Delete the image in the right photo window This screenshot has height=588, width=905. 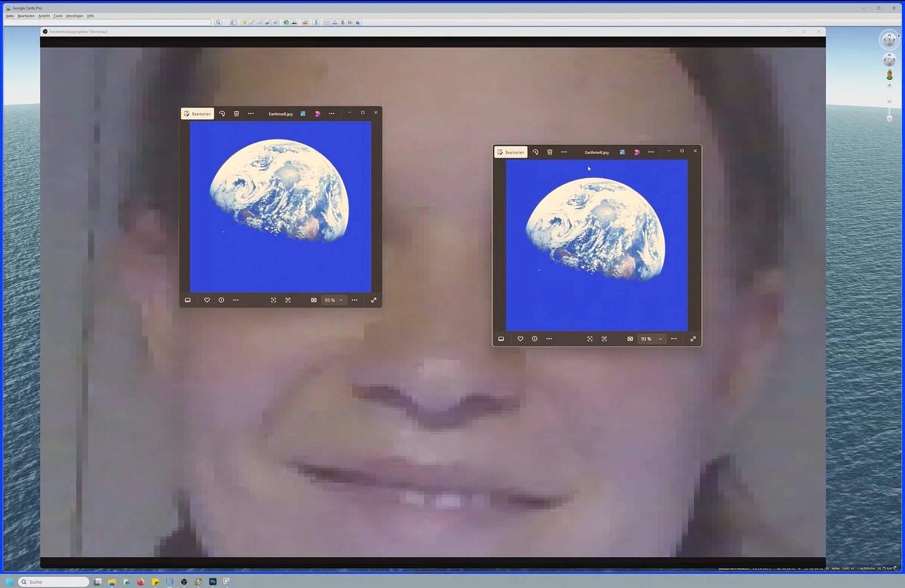pos(550,152)
